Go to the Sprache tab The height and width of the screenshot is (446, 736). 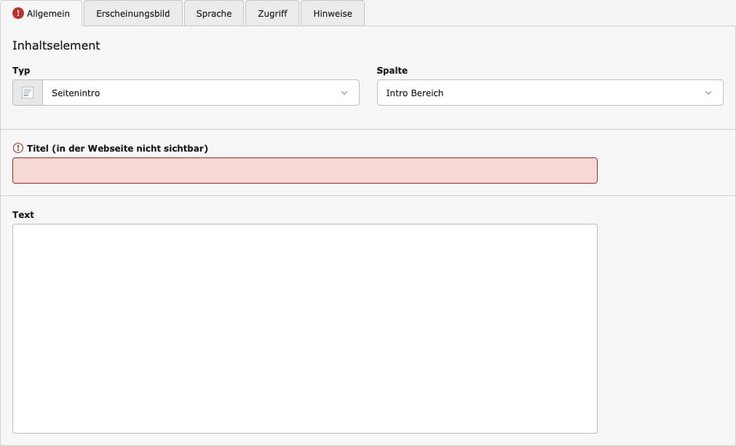point(214,14)
